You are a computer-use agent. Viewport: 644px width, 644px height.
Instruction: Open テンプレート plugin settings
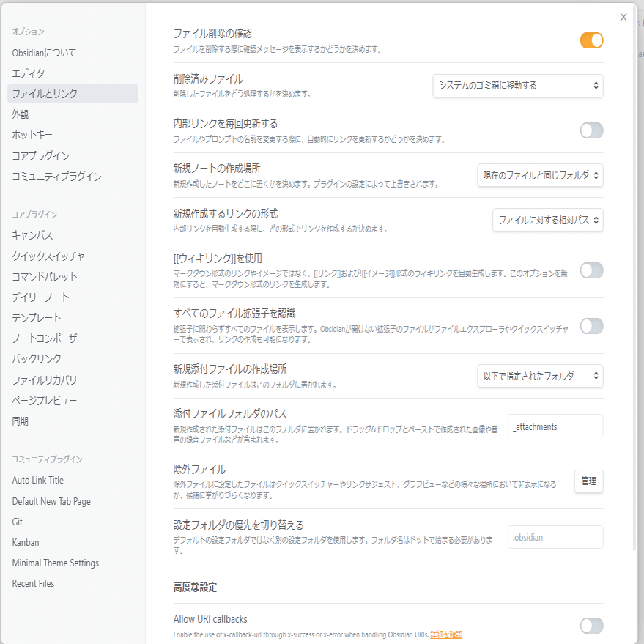[73, 318]
